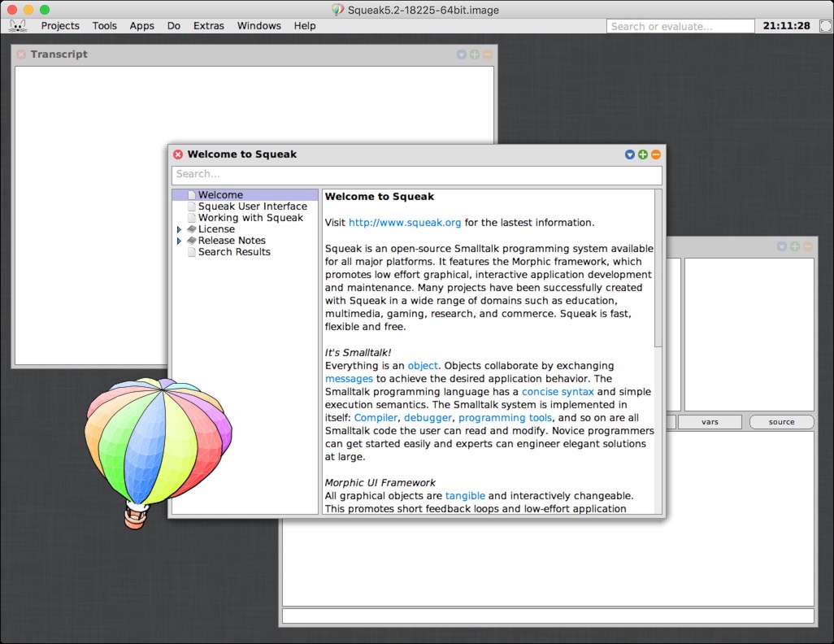834x644 pixels.
Task: Open the Tools menu
Action: click(104, 26)
